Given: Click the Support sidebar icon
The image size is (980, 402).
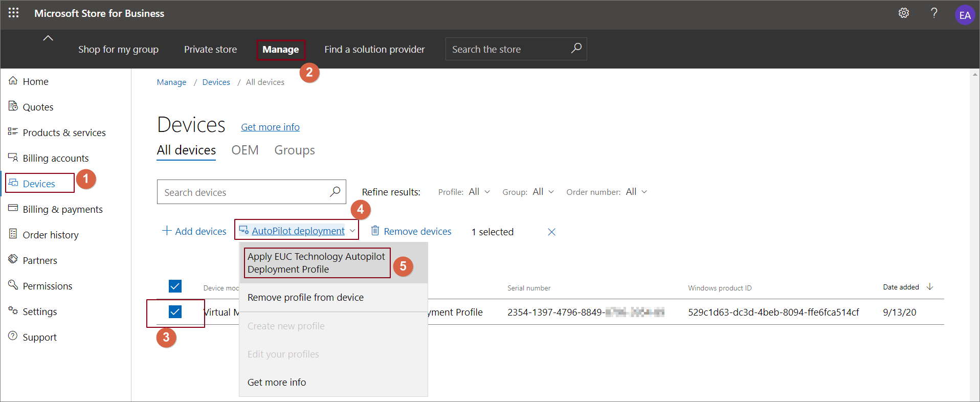Looking at the screenshot, I should [13, 336].
